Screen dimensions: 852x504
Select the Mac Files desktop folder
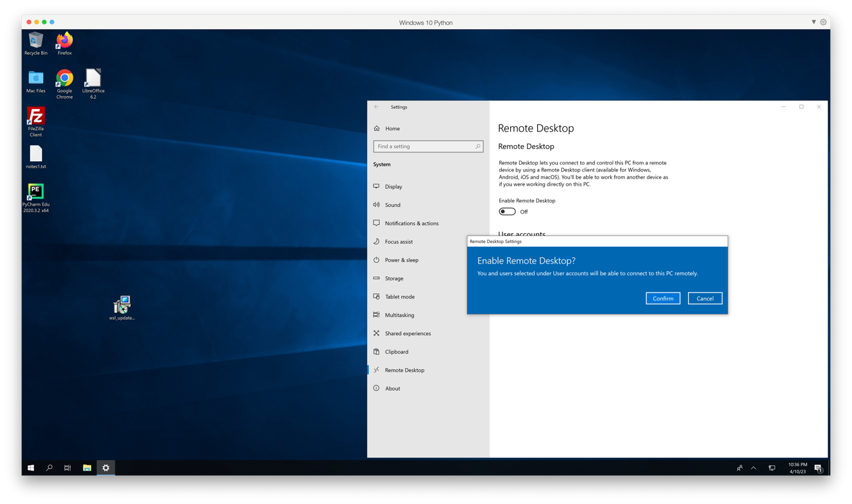[x=35, y=81]
